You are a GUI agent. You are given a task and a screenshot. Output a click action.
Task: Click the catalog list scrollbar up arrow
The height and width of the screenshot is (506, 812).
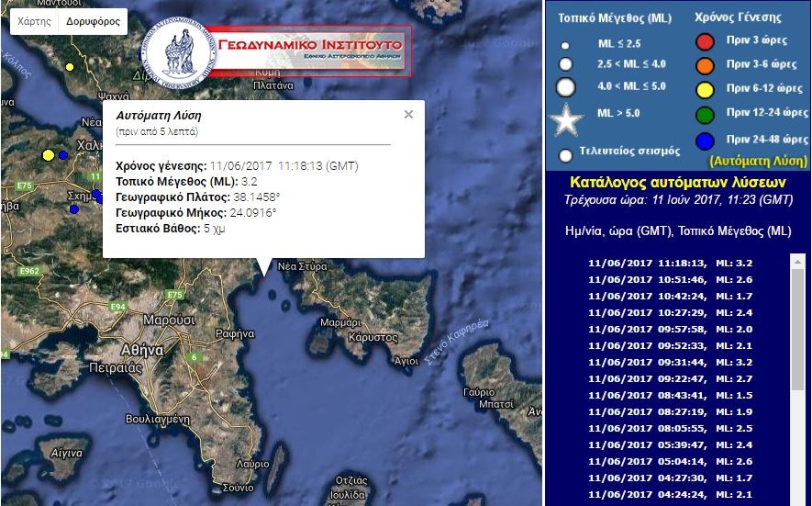pos(796,262)
